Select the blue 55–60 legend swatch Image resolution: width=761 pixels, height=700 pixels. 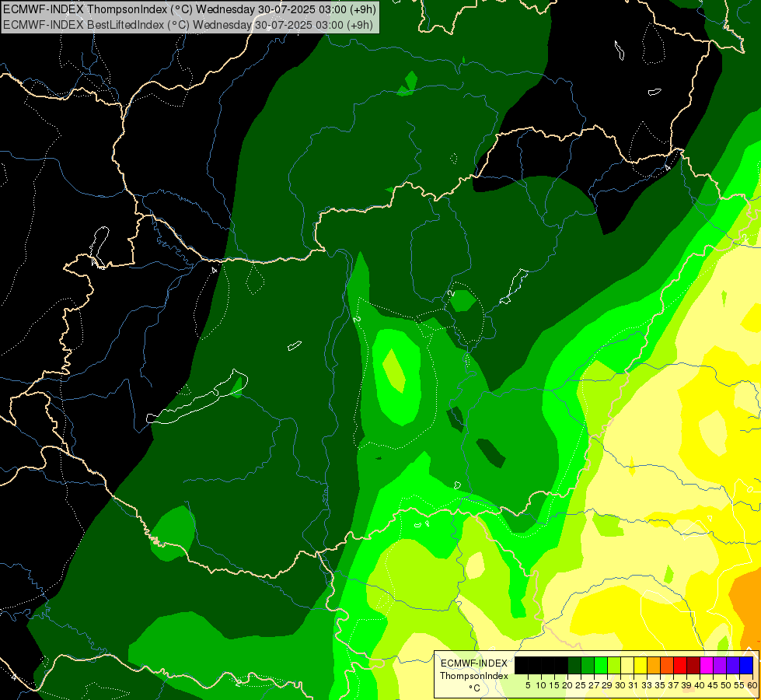(x=746, y=665)
